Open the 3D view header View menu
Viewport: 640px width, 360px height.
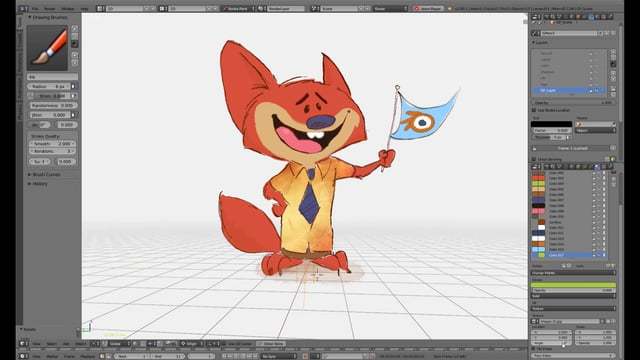(37, 344)
